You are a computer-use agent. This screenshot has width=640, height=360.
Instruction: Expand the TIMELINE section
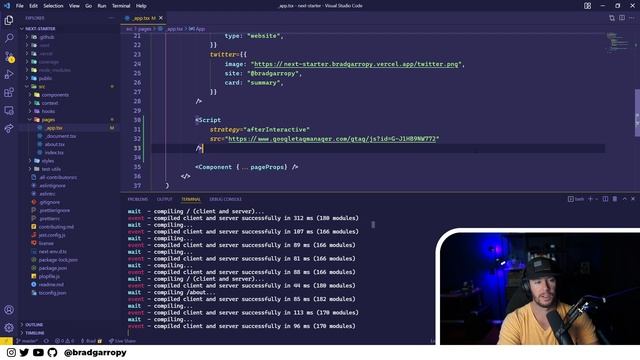pos(35,333)
